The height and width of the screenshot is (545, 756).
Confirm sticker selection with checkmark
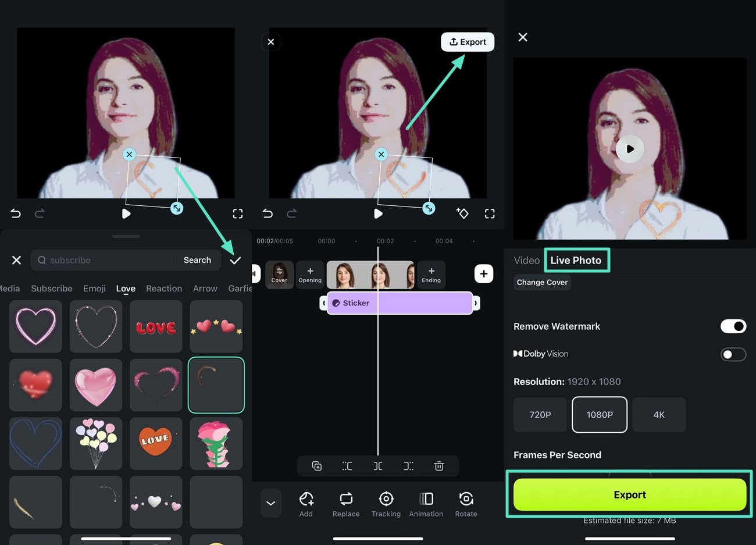coord(235,260)
